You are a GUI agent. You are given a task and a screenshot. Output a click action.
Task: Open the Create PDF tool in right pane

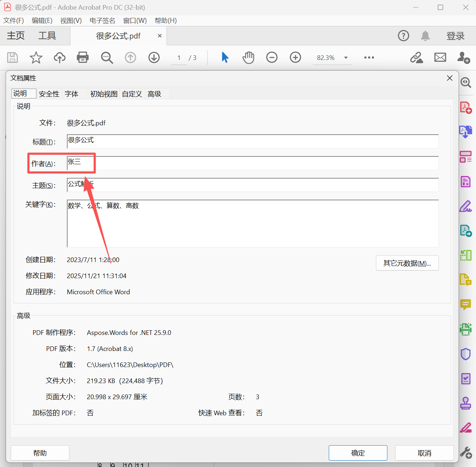[x=466, y=107]
